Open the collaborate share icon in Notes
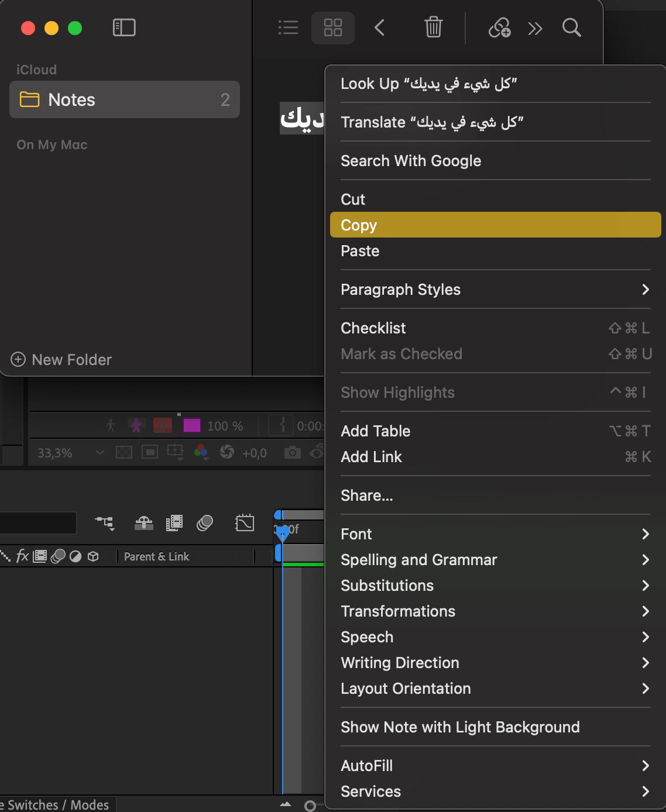 tap(499, 27)
